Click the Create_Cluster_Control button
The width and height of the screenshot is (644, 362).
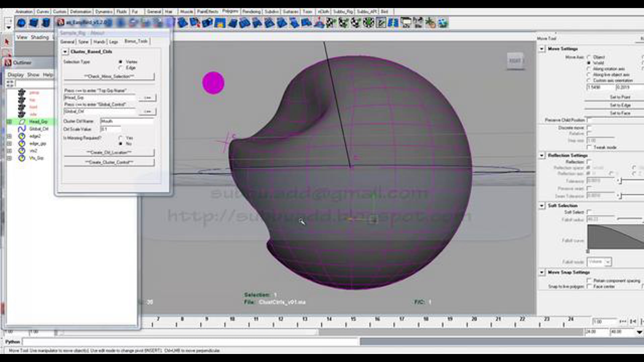109,162
